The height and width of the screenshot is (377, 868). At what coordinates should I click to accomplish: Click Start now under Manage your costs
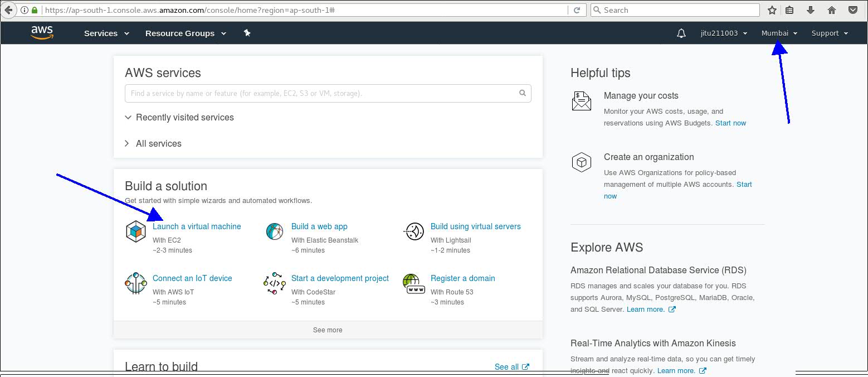point(730,123)
